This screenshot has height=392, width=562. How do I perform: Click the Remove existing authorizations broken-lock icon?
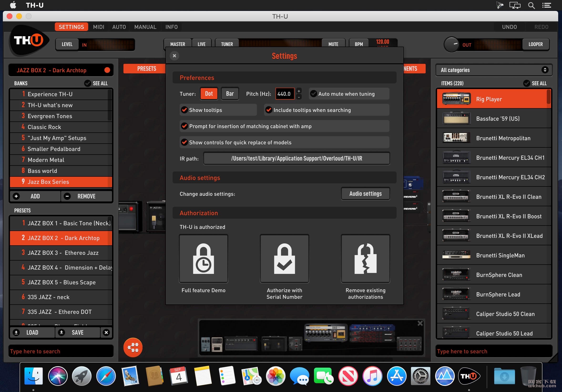[365, 258]
